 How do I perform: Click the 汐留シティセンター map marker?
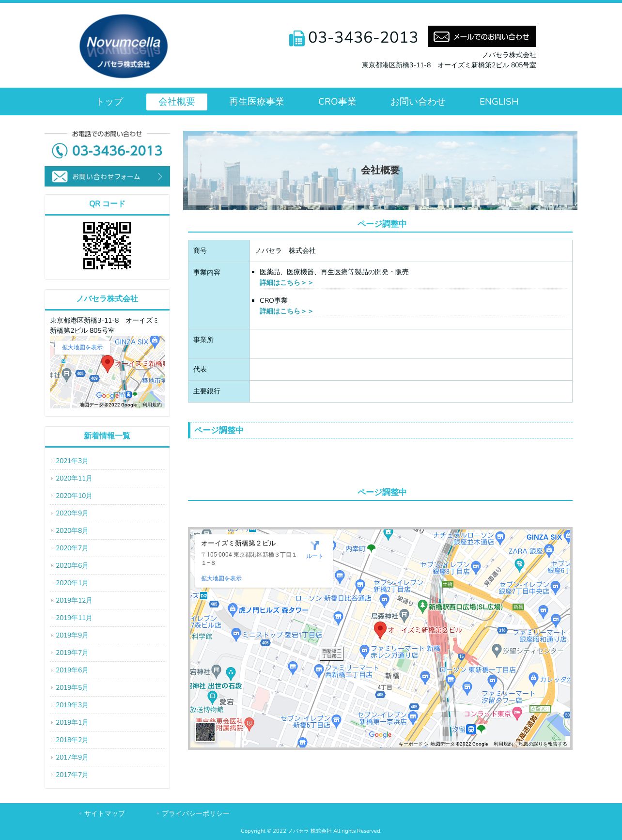point(497,650)
